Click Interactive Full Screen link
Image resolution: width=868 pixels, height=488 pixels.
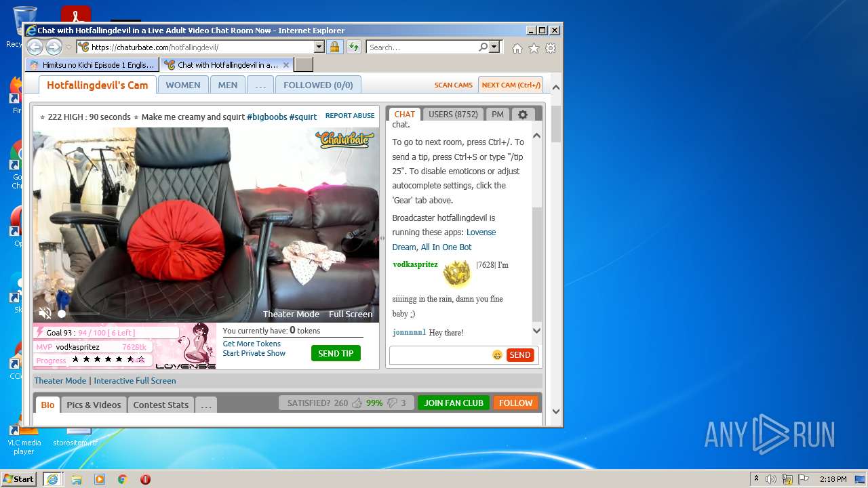(135, 380)
